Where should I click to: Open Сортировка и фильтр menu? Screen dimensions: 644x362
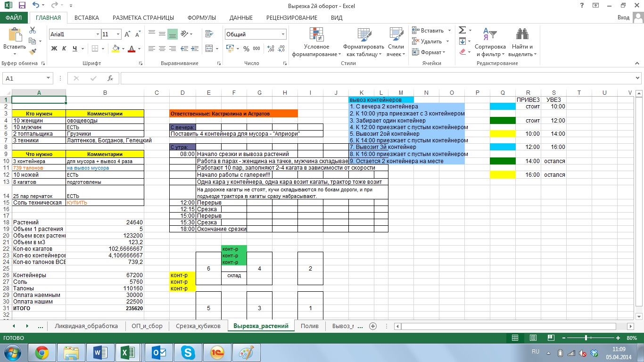[490, 41]
